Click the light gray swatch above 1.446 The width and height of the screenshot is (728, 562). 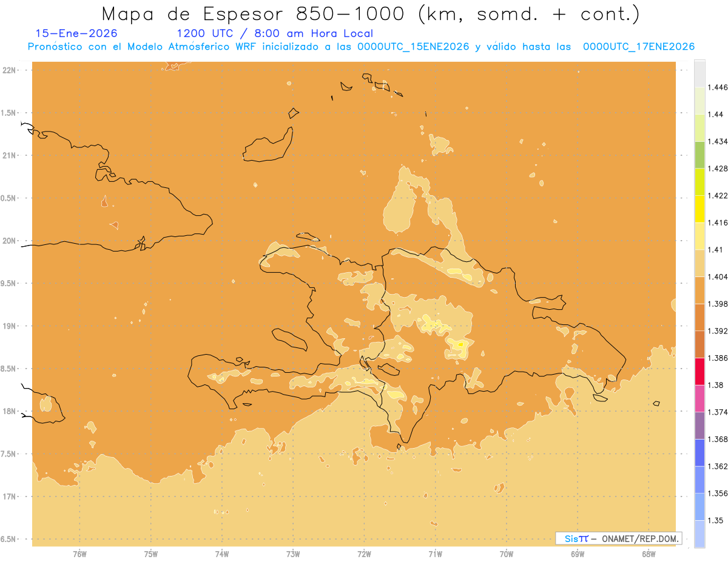click(x=699, y=73)
